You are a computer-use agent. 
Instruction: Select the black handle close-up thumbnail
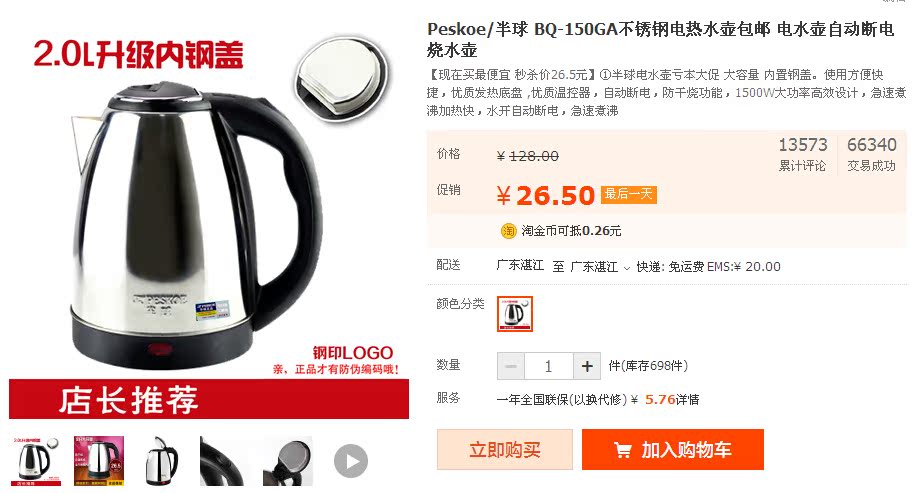(224, 461)
